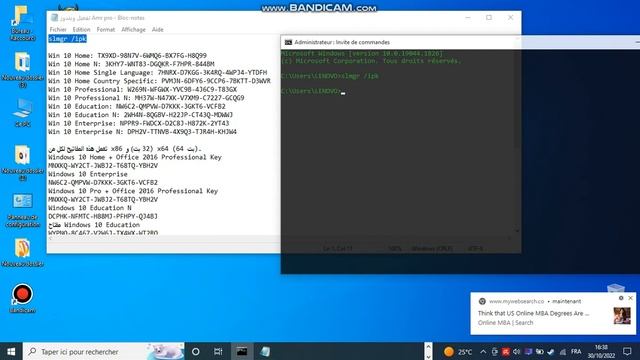The width and height of the screenshot is (640, 360).
Task: Select the Nouveau dossier icon above Panneau de configuration
Action: click(x=22, y=162)
